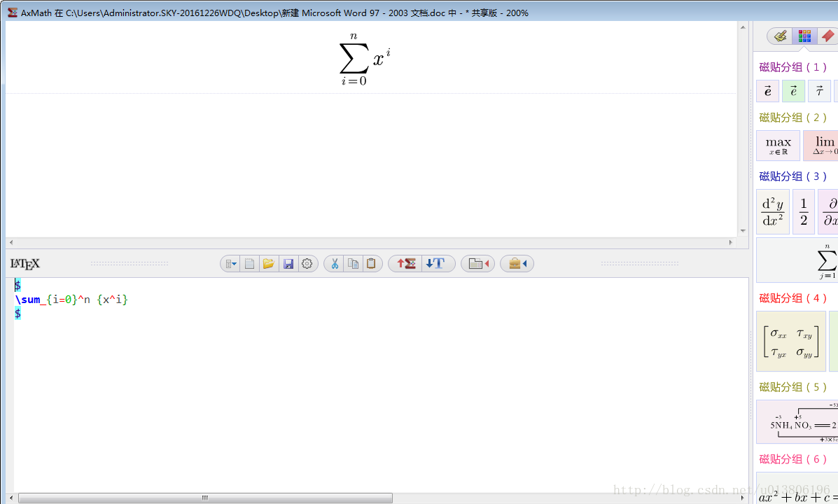This screenshot has height=504, width=838.
Task: Insert the summation j=1 to n tile
Action: (797, 260)
